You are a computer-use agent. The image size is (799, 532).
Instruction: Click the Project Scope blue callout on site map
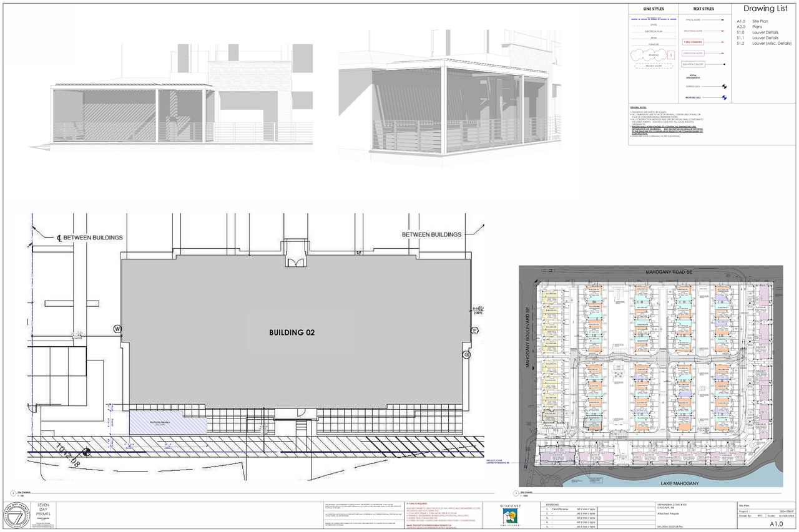[498, 462]
